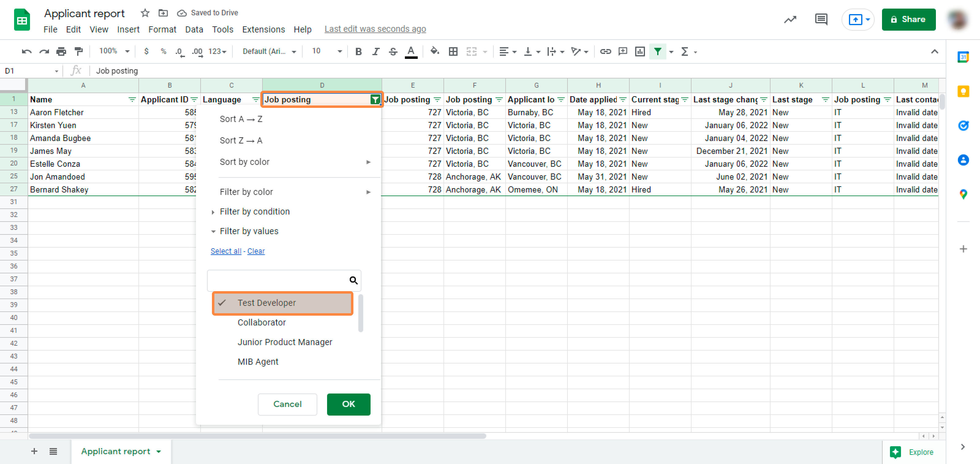Expand Filter by condition section
Screen dimensions: 980x464
[254, 212]
